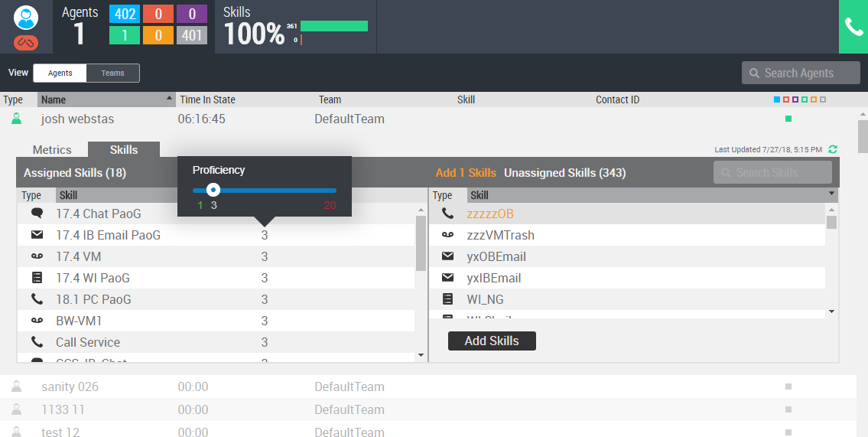The height and width of the screenshot is (437, 868).
Task: Click the voicemail icon for 17.4 VM
Action: click(37, 256)
